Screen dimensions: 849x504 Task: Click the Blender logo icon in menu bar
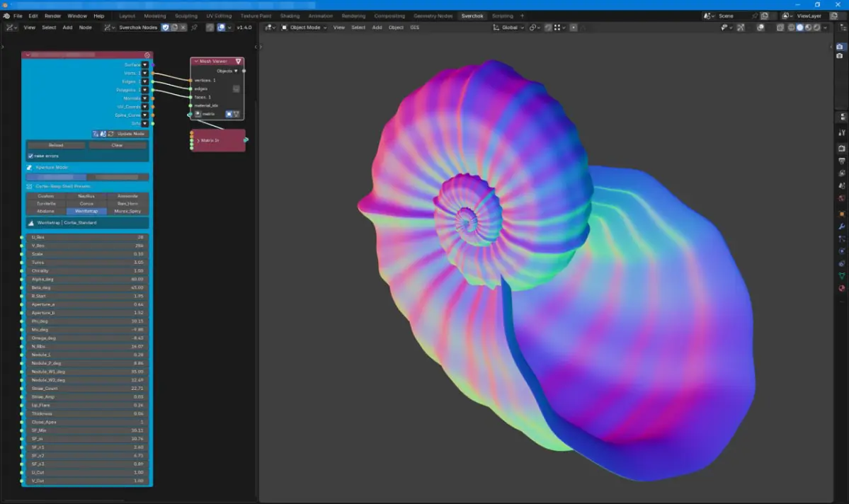click(x=6, y=16)
